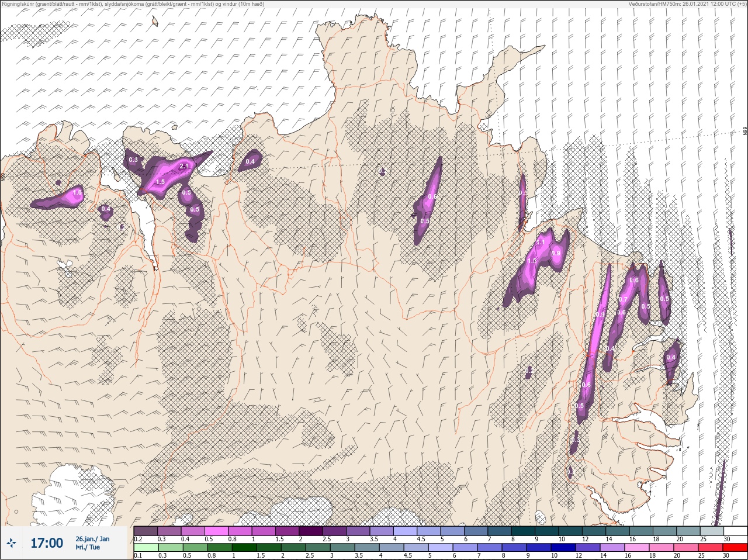Click the 0.7 snowfall value label
Image resolution: width=748 pixels, height=560 pixels.
pos(623,299)
